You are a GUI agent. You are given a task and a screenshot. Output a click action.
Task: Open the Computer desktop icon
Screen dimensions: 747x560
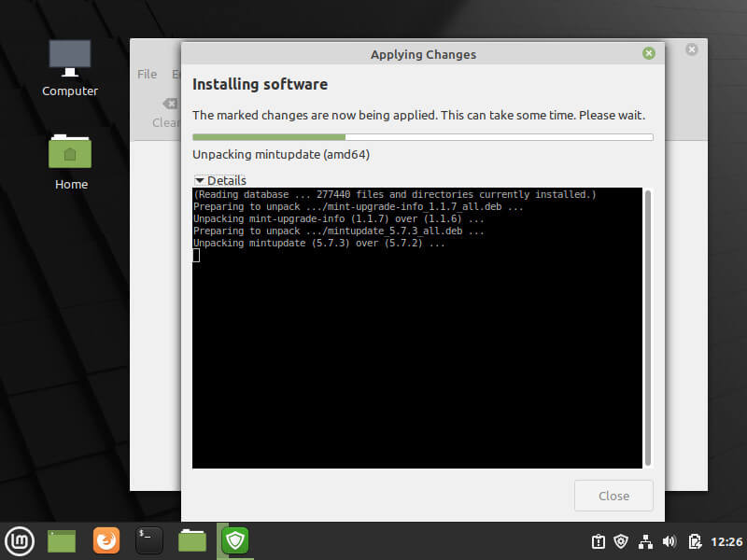[x=70, y=67]
